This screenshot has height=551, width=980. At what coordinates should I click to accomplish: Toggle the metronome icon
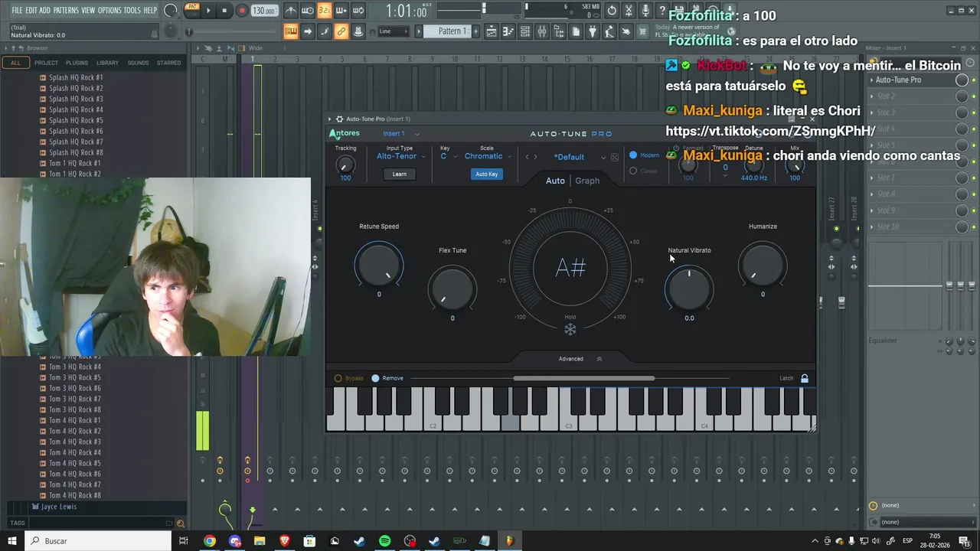[291, 11]
